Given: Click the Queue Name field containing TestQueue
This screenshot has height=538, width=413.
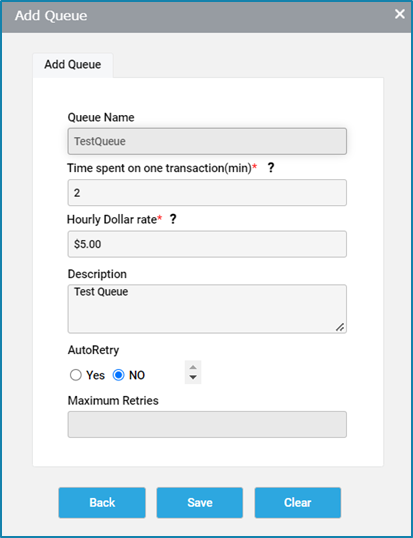Looking at the screenshot, I should pos(207,141).
